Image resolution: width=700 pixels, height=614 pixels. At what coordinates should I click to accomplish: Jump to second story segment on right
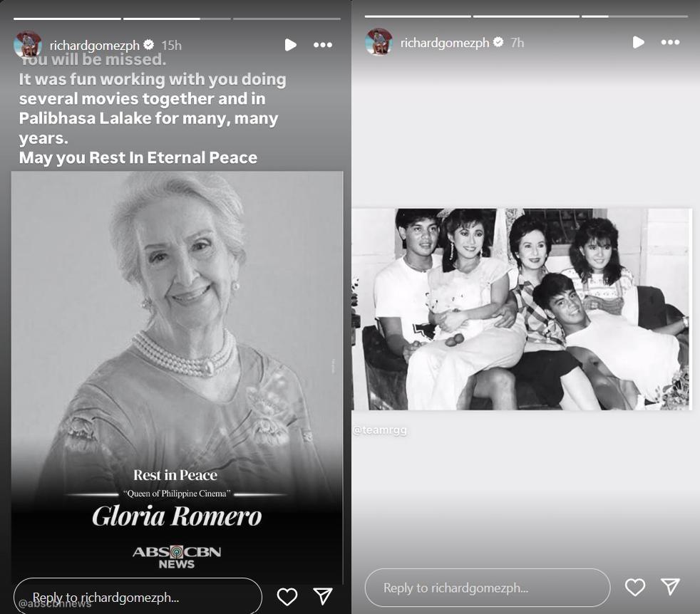click(526, 16)
